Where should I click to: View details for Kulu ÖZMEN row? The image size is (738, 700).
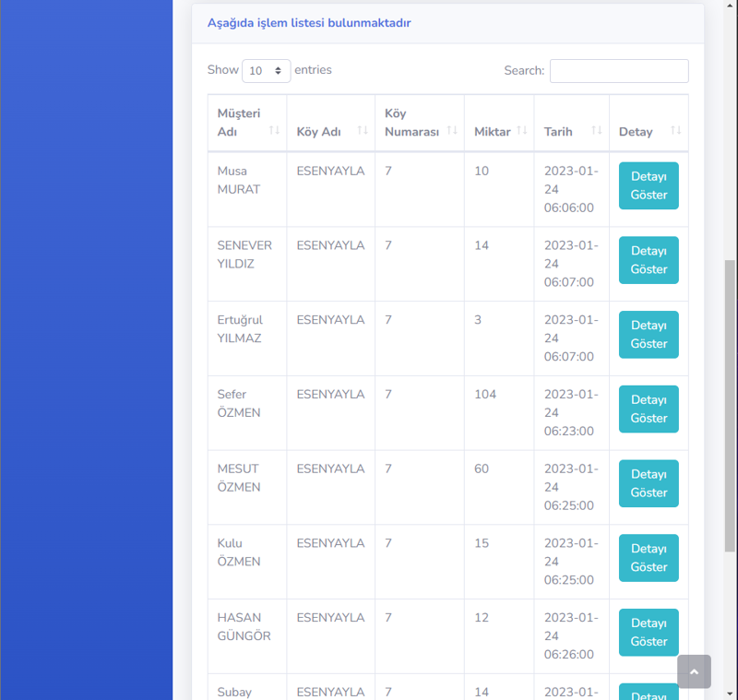point(648,558)
